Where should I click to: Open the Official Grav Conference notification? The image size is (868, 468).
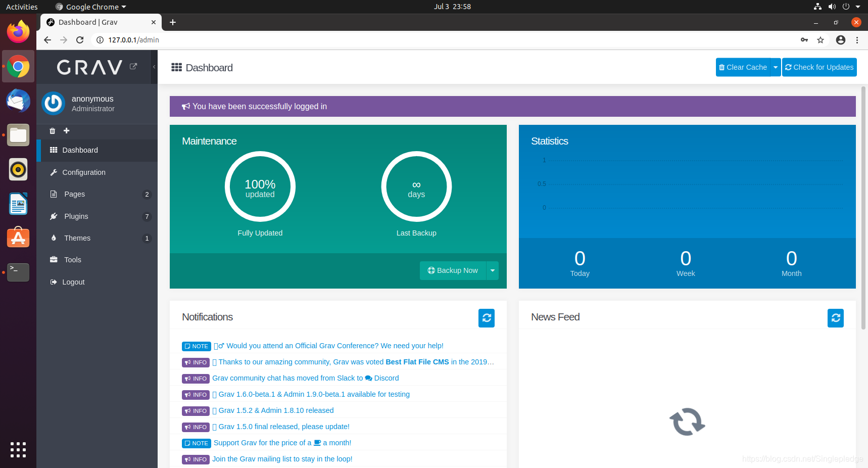328,346
